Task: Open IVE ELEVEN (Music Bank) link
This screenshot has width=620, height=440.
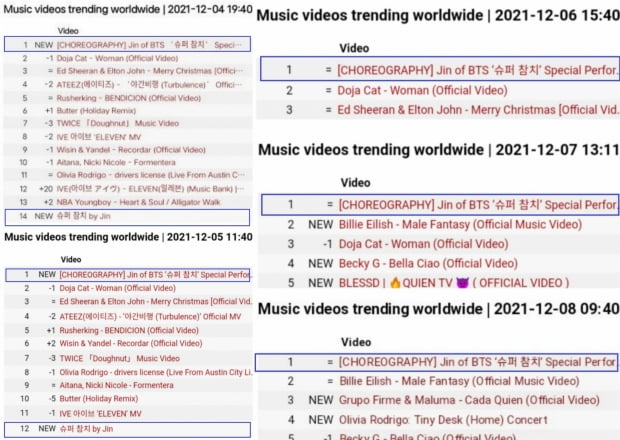Action: pyautogui.click(x=150, y=189)
